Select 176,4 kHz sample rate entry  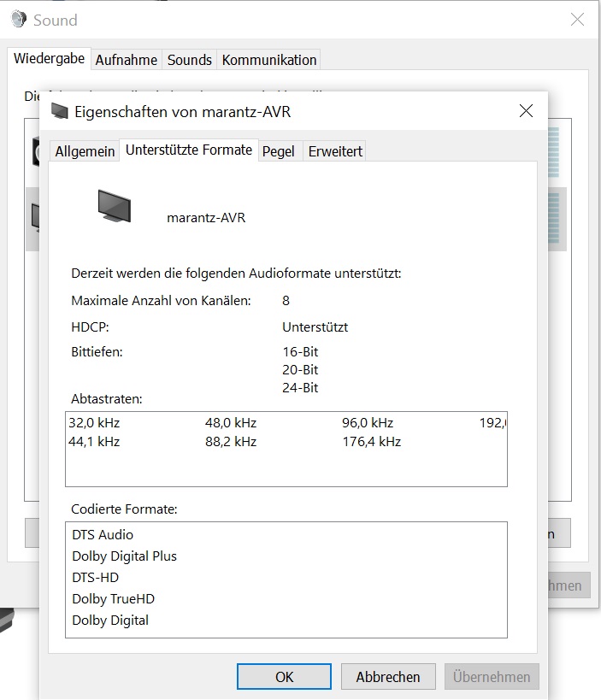(x=372, y=442)
